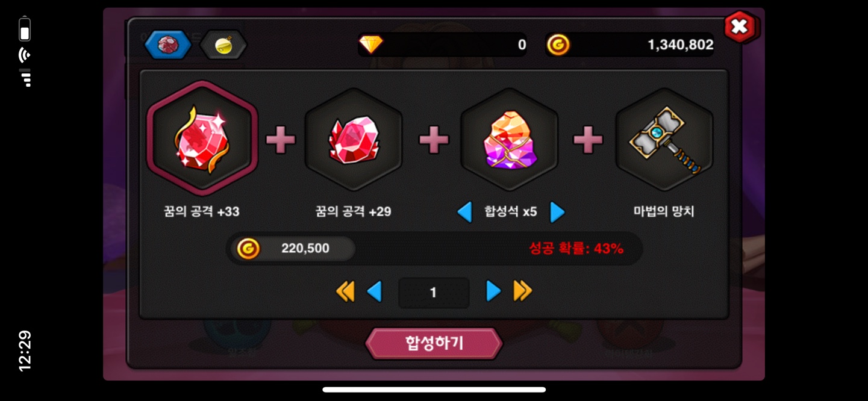Tap the 마법의 망치 hammer slot
Image resolution: width=868 pixels, height=401 pixels.
(664, 140)
